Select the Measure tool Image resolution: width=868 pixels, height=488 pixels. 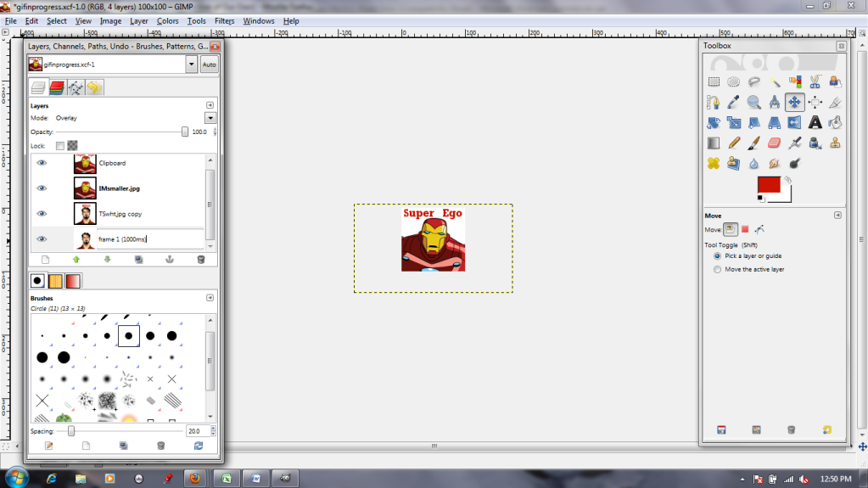coord(775,103)
